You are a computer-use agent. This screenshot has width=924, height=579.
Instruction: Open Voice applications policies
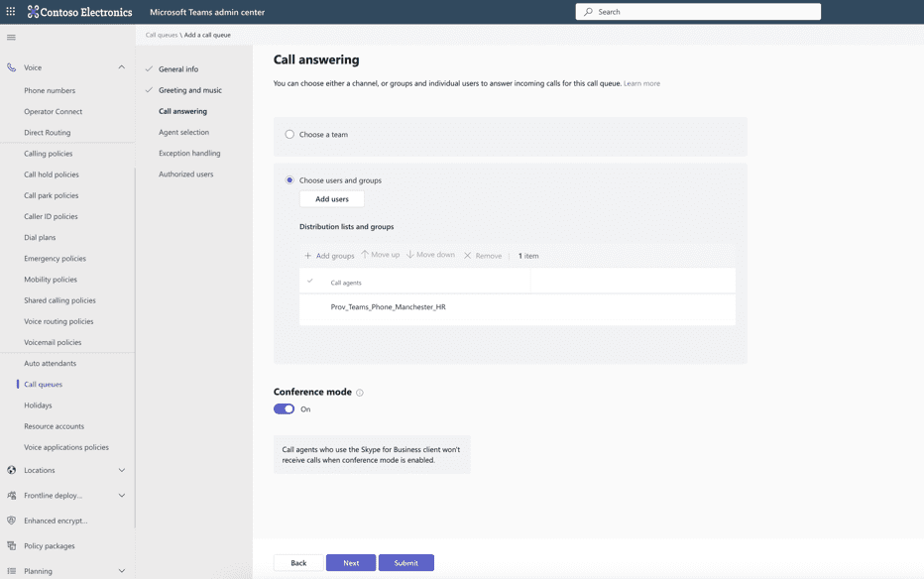pos(66,448)
